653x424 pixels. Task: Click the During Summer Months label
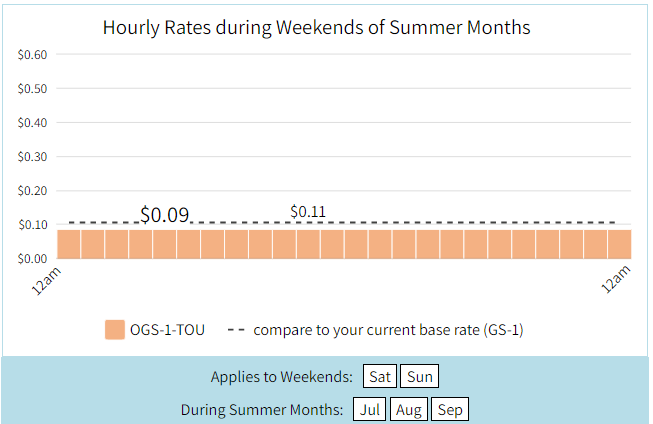262,409
